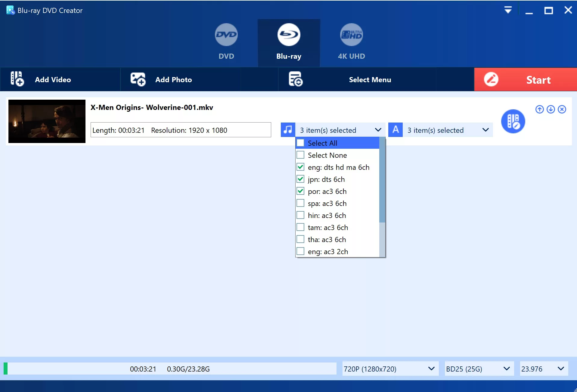This screenshot has height=392, width=577.
Task: Click the Add Photo icon
Action: tap(138, 79)
